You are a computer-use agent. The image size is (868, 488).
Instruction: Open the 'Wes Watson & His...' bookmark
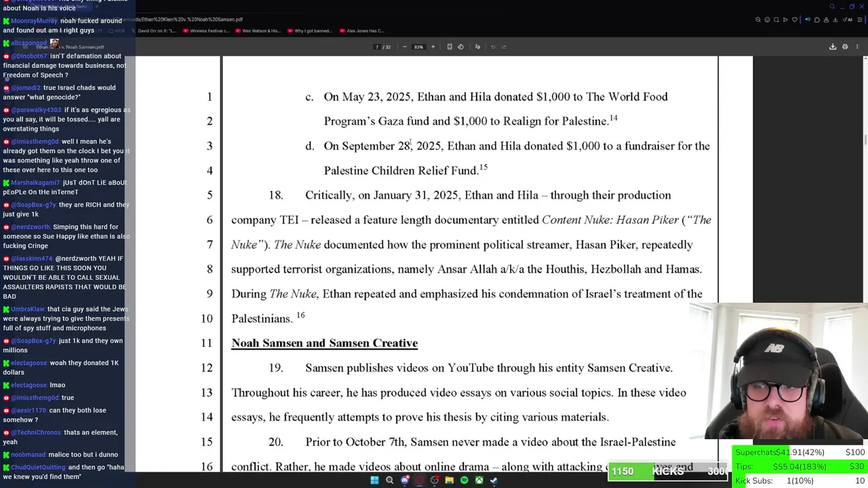coord(258,30)
